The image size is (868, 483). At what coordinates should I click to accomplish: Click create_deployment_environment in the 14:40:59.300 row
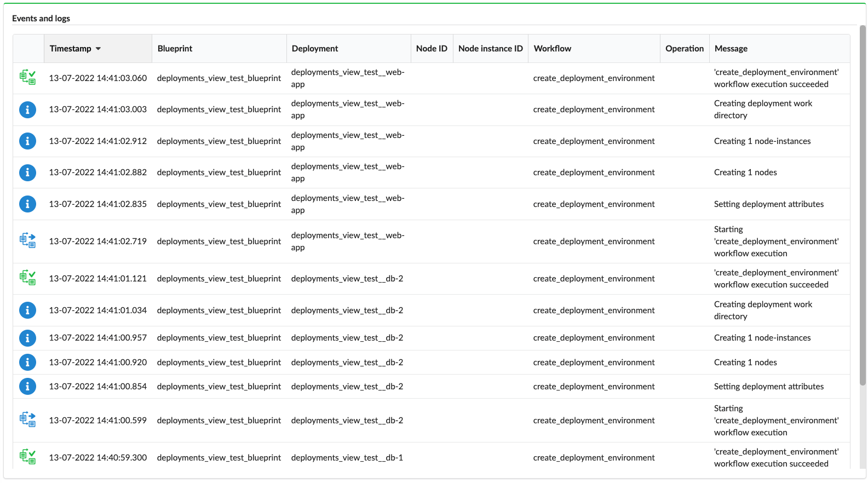pyautogui.click(x=594, y=457)
